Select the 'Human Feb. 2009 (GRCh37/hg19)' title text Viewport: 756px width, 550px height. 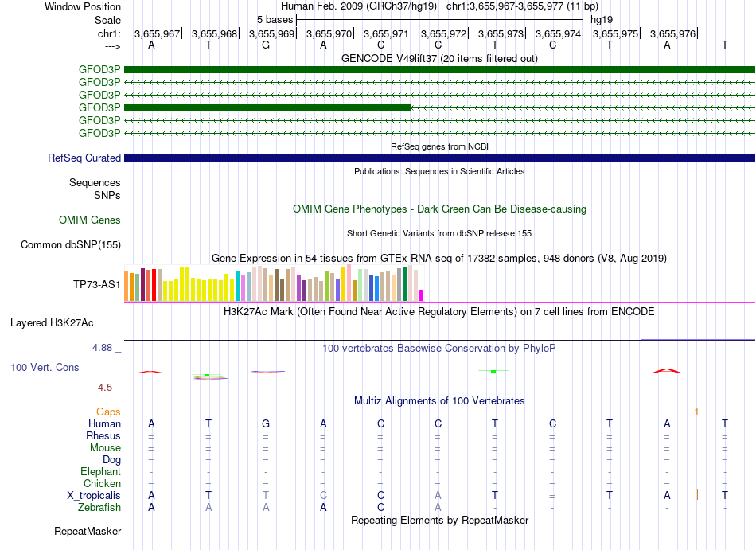pyautogui.click(x=359, y=6)
